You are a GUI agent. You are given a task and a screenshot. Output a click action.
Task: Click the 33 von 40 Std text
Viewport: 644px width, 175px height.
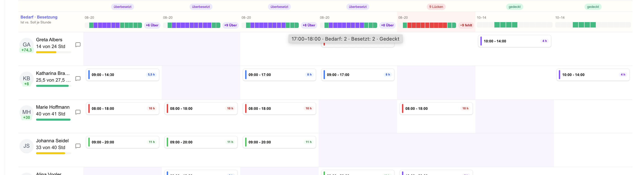[50, 147]
